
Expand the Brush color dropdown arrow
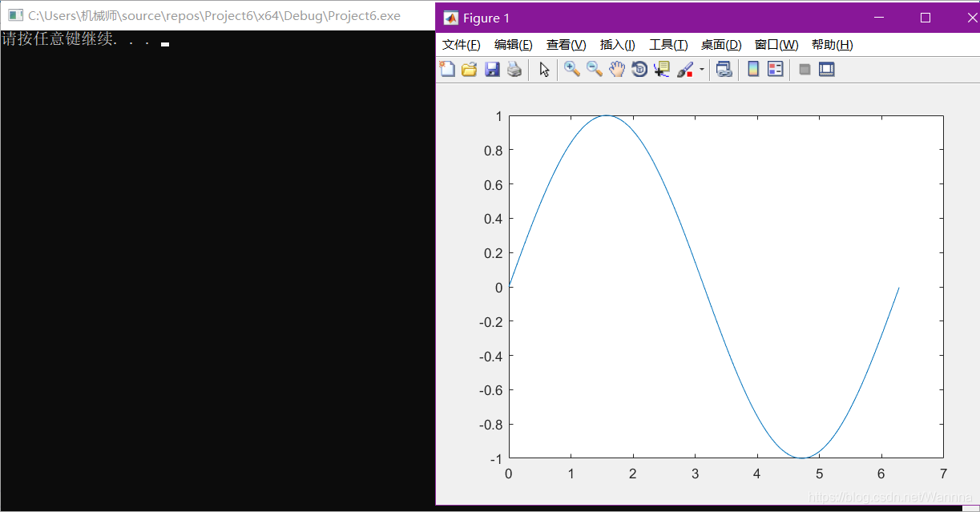tap(702, 69)
